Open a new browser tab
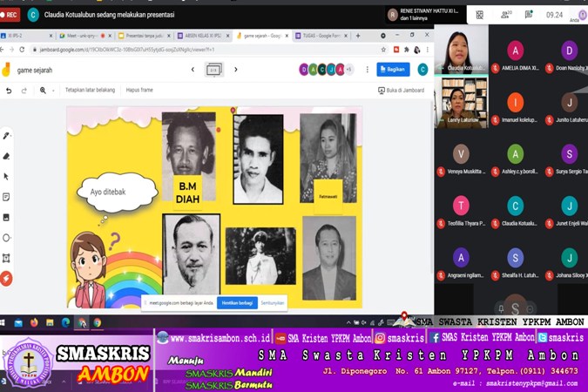Viewport: 588px width, 392px height. [358, 36]
